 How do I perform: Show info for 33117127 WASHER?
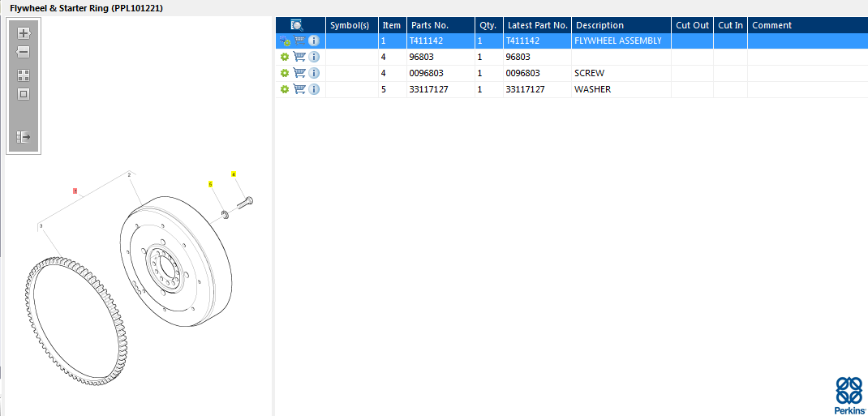[314, 89]
